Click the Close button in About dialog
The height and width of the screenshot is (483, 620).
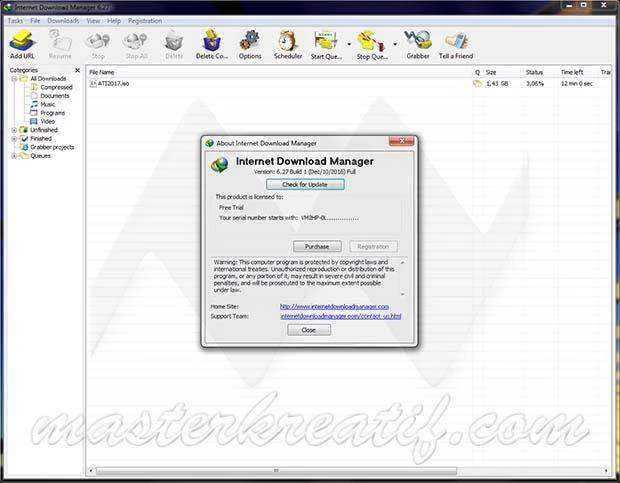(309, 330)
